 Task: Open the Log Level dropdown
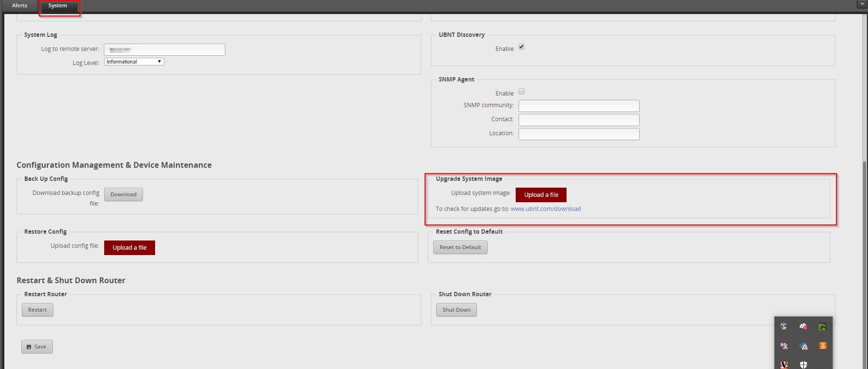134,62
